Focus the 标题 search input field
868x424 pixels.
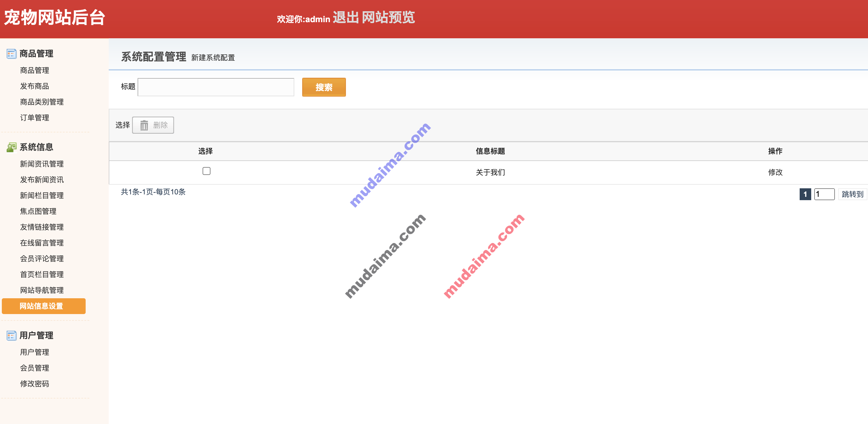coord(216,87)
